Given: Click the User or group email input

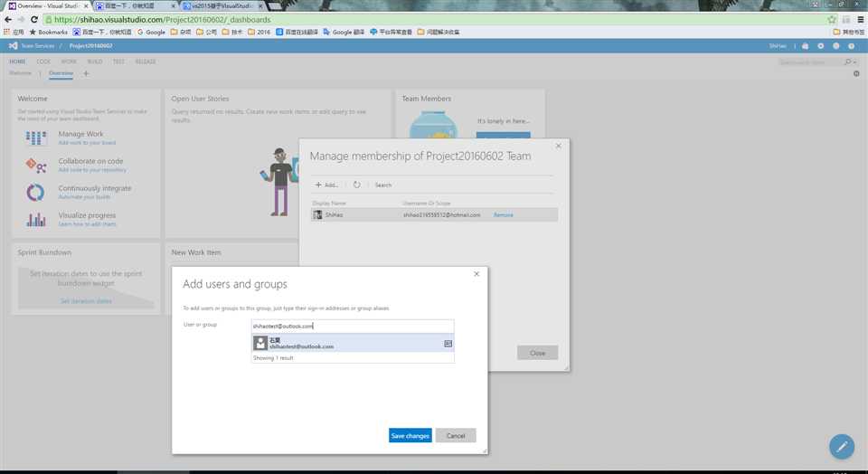Looking at the screenshot, I should click(x=353, y=327).
